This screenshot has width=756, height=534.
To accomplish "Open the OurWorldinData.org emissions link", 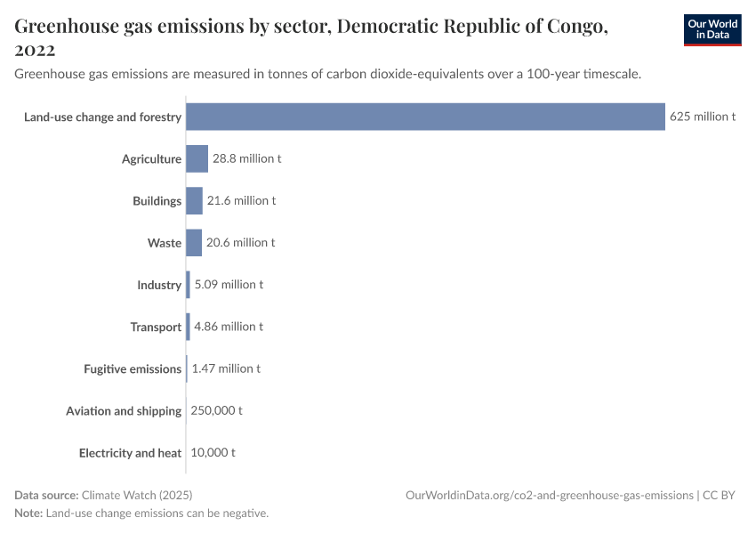I will click(549, 495).
